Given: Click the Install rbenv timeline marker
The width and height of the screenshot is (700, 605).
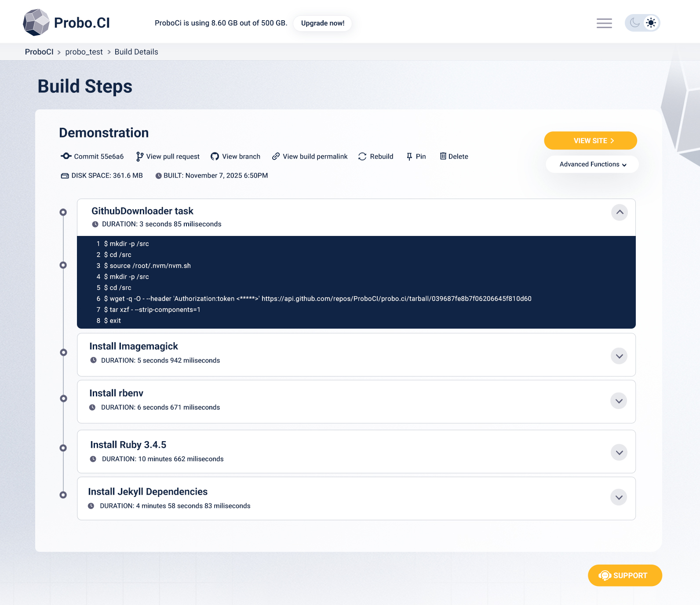Looking at the screenshot, I should point(64,399).
